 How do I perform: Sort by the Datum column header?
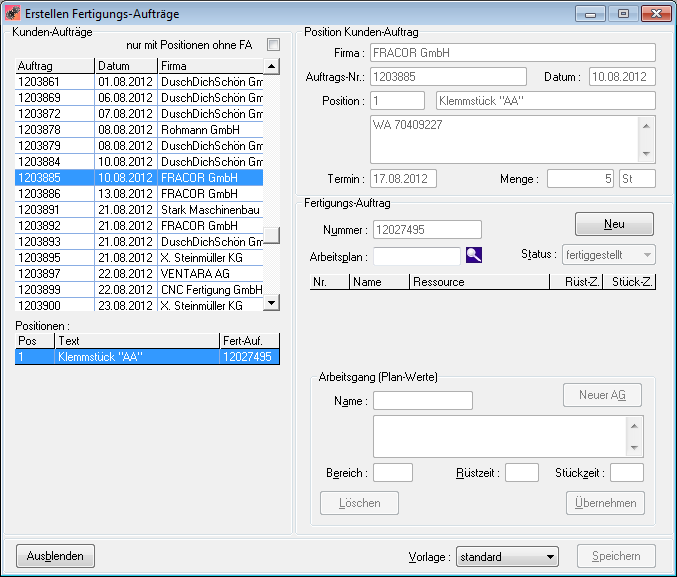(x=125, y=66)
